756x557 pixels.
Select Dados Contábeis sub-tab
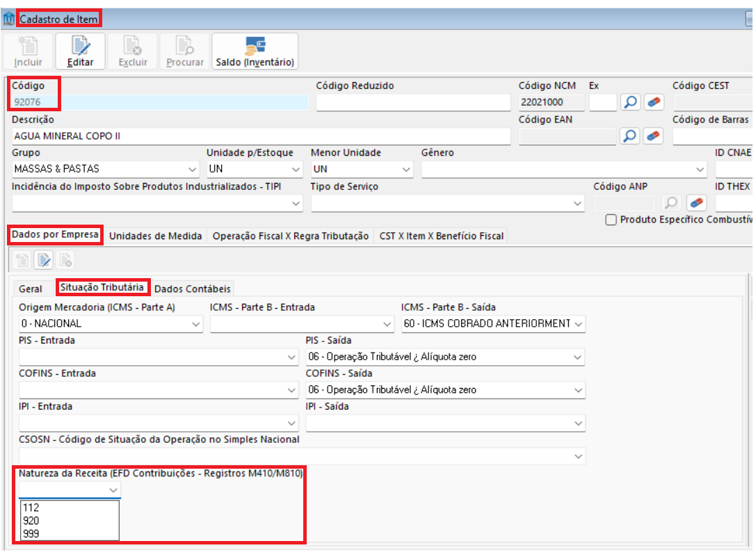tap(193, 289)
